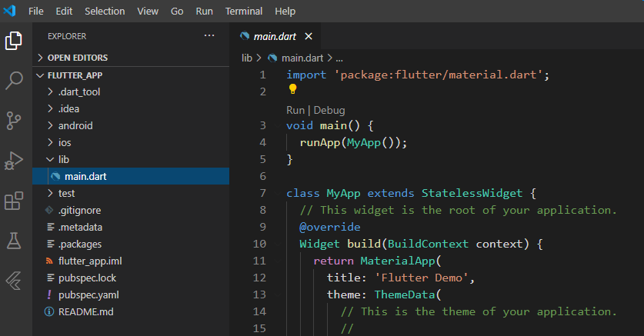The height and width of the screenshot is (336, 644).
Task: Open the Flutter sidebar icon
Action: 14,281
